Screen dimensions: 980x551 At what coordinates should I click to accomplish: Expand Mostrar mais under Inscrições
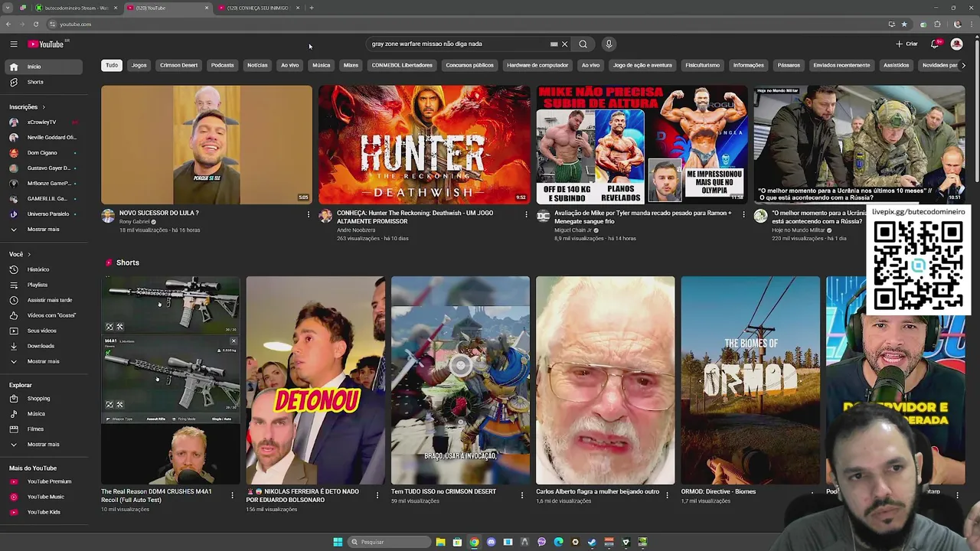point(43,229)
